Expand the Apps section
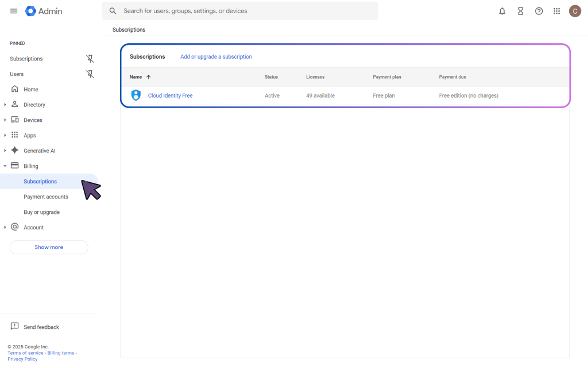The image size is (588, 368). 5,136
